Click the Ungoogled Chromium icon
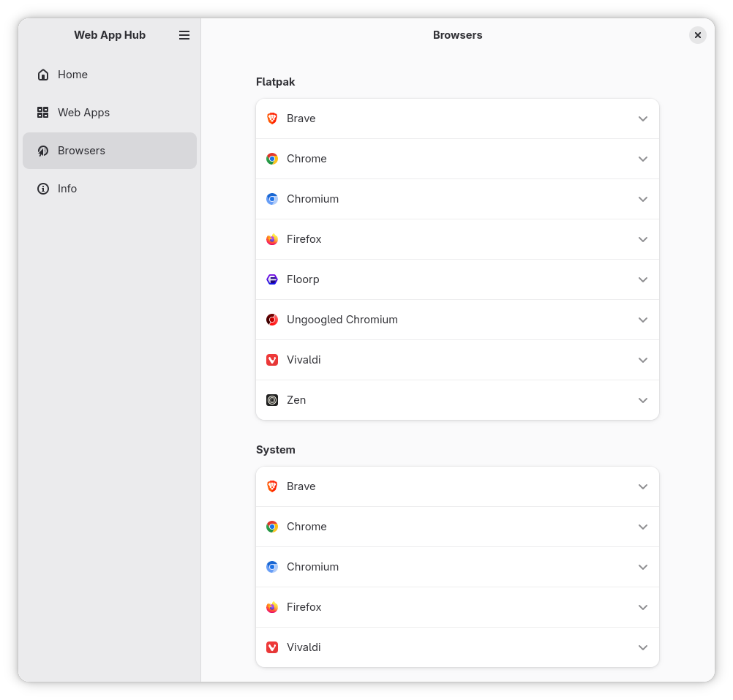The image size is (733, 700). click(272, 320)
